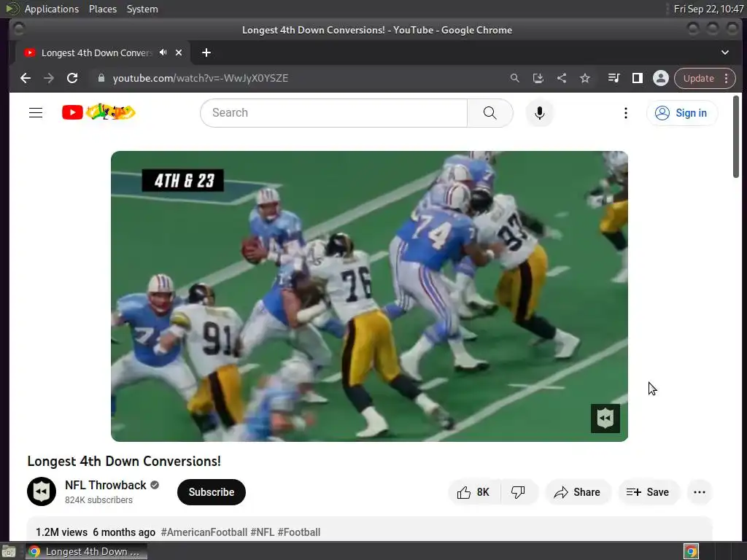747x560 pixels.
Task: Toggle Chrome side panel
Action: (x=638, y=78)
